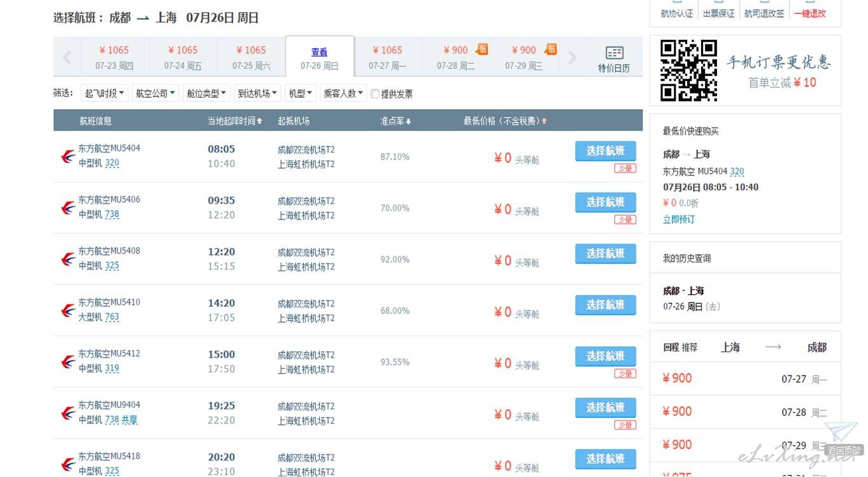
Task: Click the 87.10% punctuality value
Action: tap(395, 157)
